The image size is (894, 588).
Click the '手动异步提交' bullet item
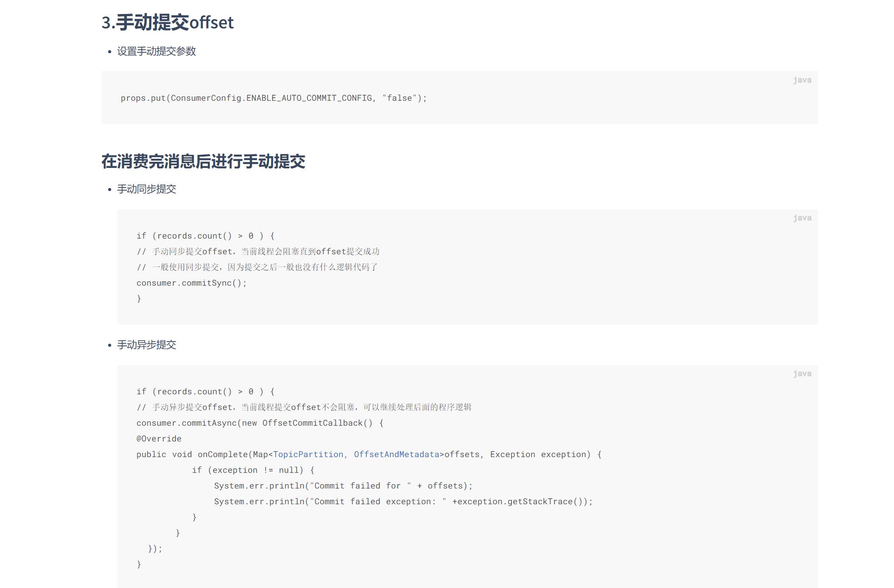pos(147,345)
